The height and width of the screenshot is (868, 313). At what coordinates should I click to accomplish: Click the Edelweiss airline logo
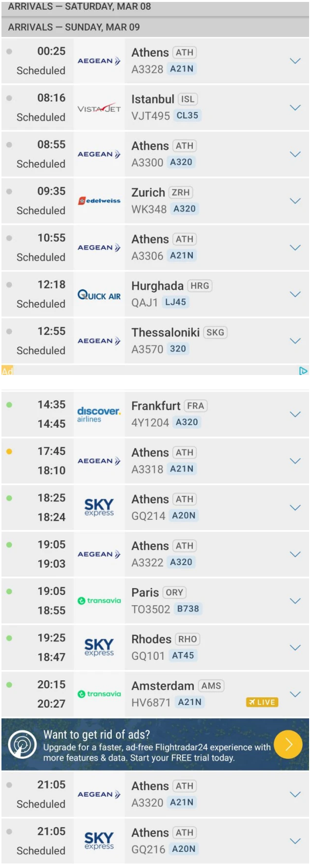[x=99, y=201]
